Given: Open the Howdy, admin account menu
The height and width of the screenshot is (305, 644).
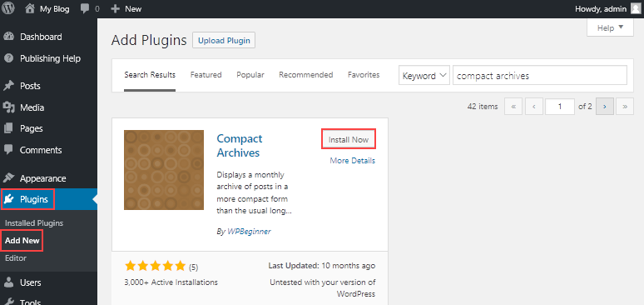Looking at the screenshot, I should [x=607, y=8].
